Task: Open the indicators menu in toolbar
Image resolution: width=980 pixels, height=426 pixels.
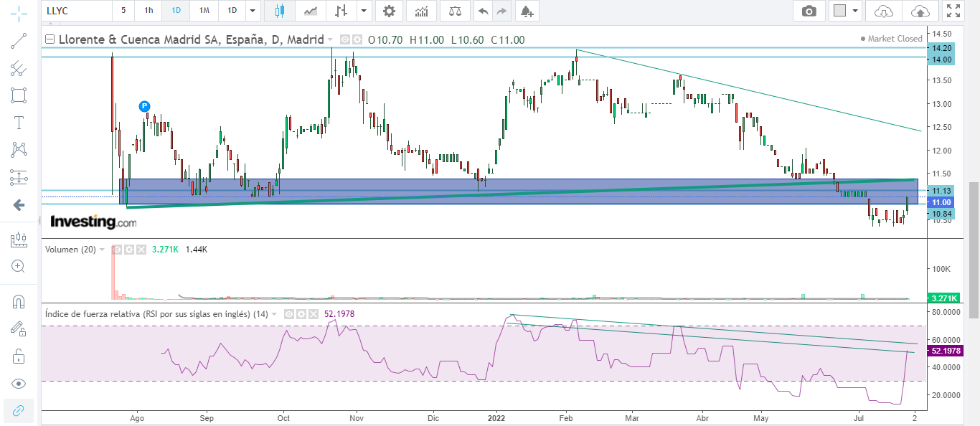Action: pyautogui.click(x=421, y=11)
